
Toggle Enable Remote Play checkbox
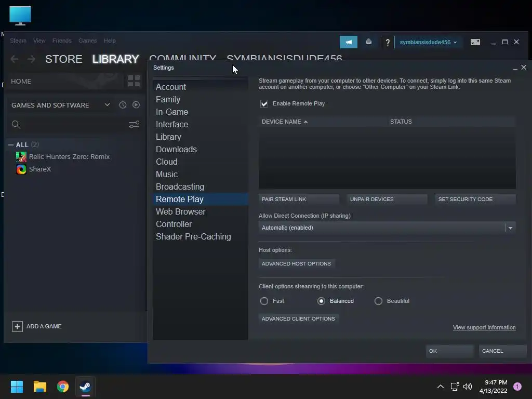264,103
